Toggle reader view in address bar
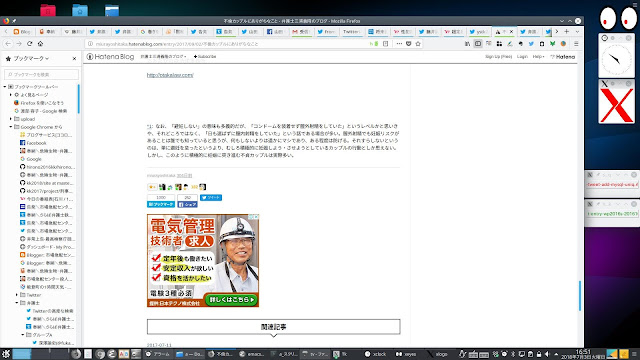The width and height of the screenshot is (640, 360). [x=385, y=44]
